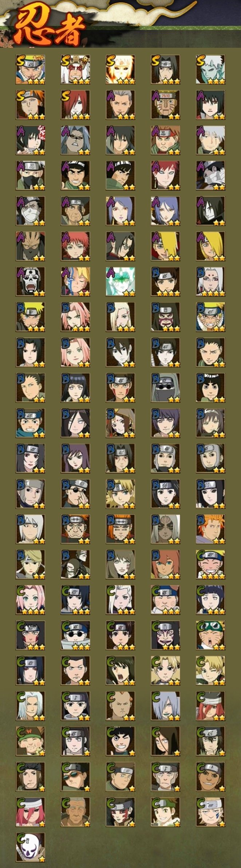Select S-rank red-haired Nagato portrait

75,105
